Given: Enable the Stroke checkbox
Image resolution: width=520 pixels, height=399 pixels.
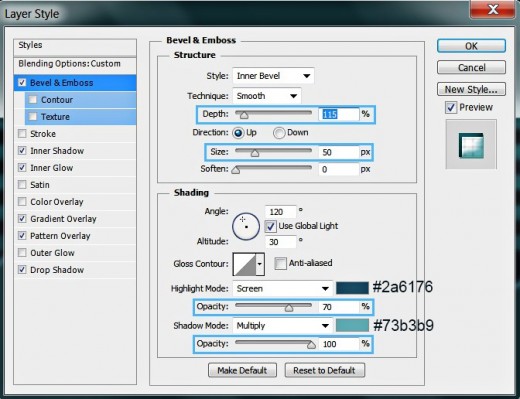Looking at the screenshot, I should [22, 134].
